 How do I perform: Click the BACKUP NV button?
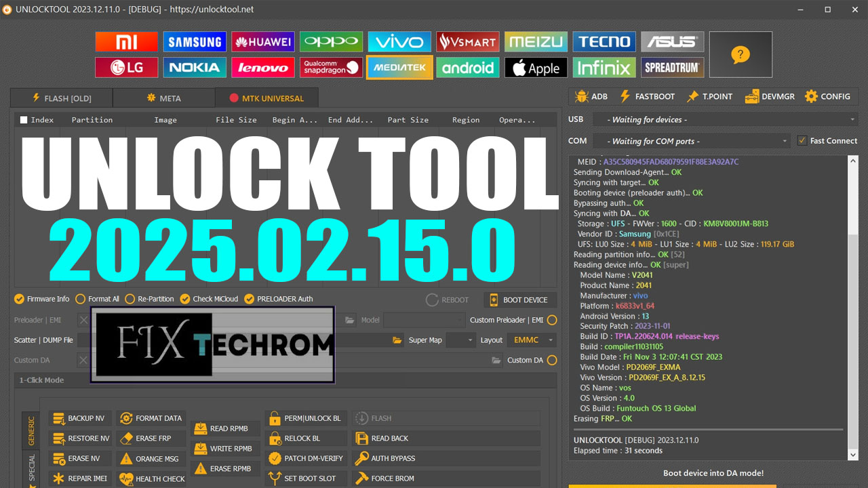[79, 418]
